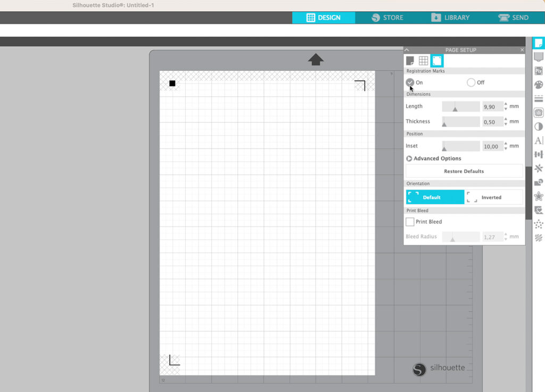Expand Advanced Options section

click(x=409, y=159)
